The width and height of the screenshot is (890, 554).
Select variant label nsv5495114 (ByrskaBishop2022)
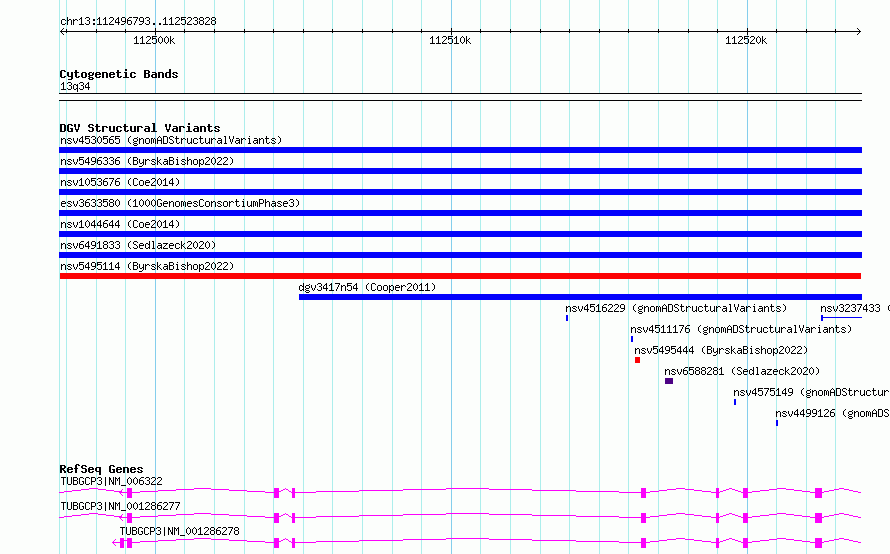click(147, 266)
